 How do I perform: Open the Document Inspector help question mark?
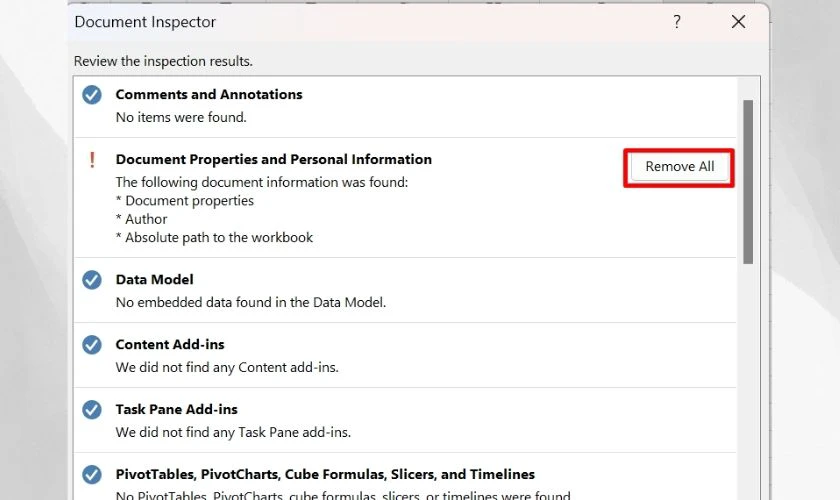pos(677,22)
